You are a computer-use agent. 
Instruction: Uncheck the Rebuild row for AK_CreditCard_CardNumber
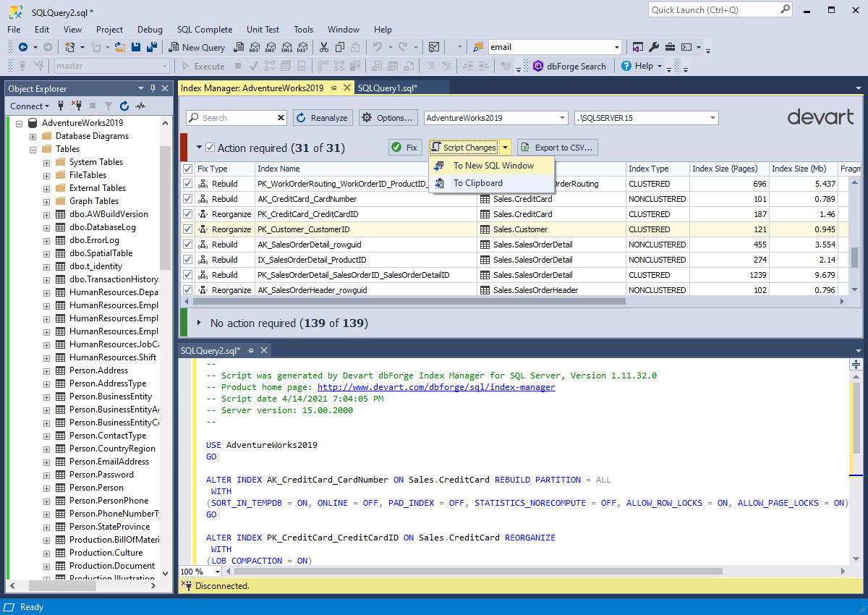[187, 198]
